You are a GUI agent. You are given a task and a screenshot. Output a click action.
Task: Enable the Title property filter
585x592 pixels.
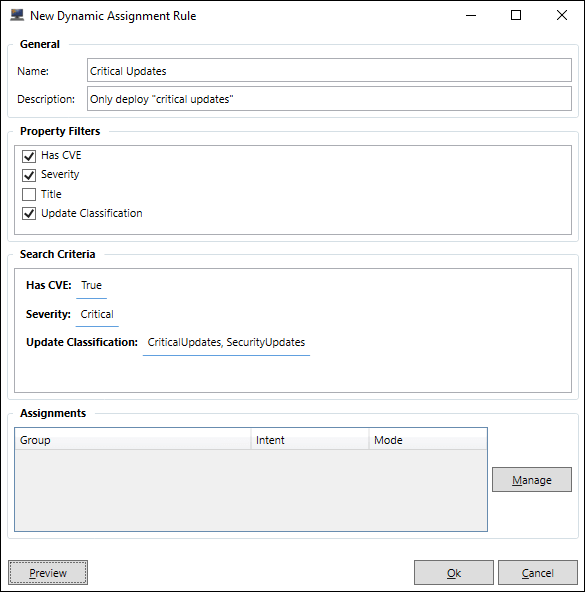pyautogui.click(x=29, y=194)
